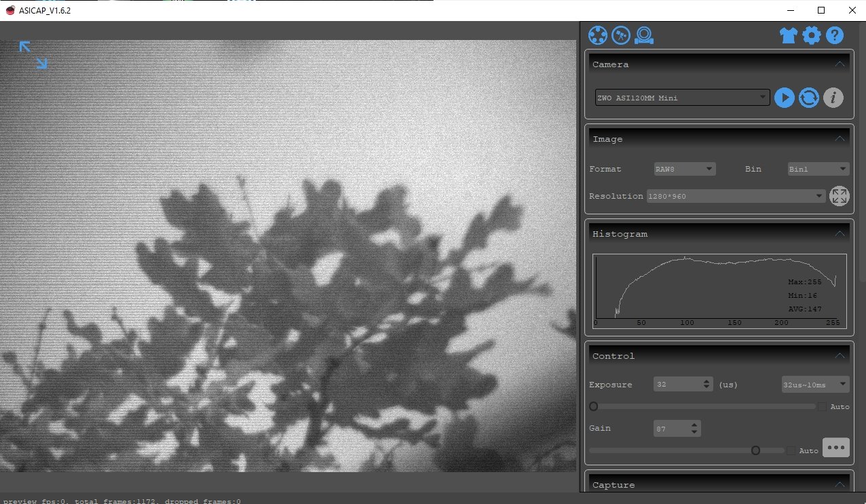Open the telescope mount control icon
Viewport: 866px width, 504px height.
(621, 35)
